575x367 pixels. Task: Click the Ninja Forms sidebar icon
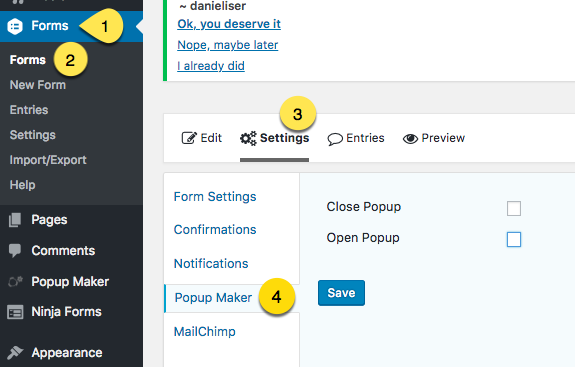click(x=15, y=312)
